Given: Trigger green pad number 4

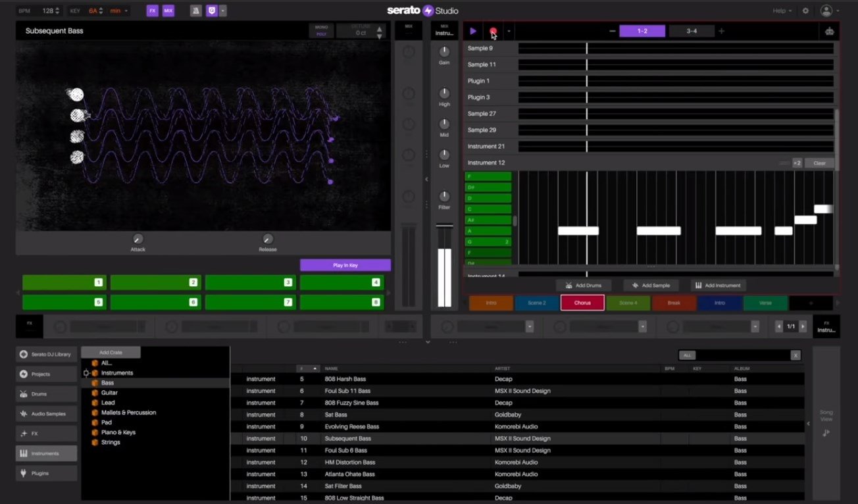Looking at the screenshot, I should tap(342, 282).
